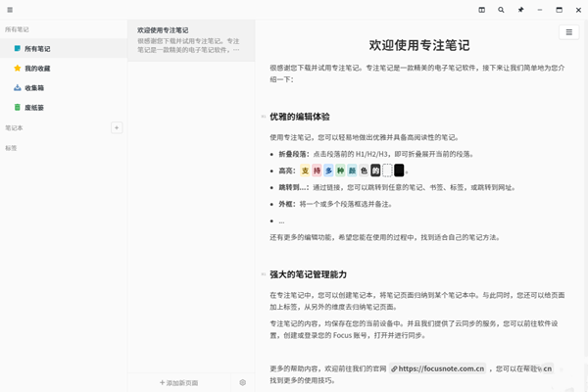Open 我的收藏 favorites with star icon

pyautogui.click(x=37, y=68)
